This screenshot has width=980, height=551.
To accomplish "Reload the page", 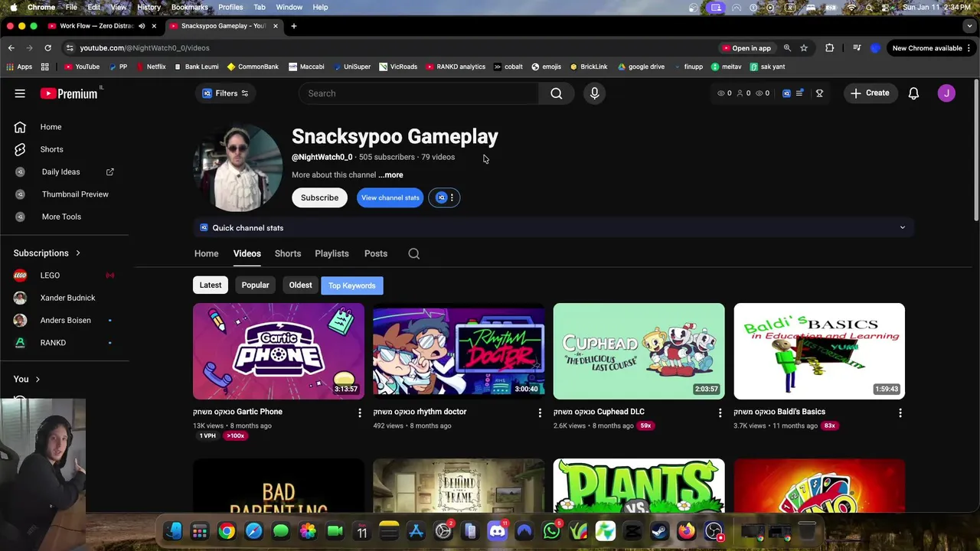I will coord(47,48).
